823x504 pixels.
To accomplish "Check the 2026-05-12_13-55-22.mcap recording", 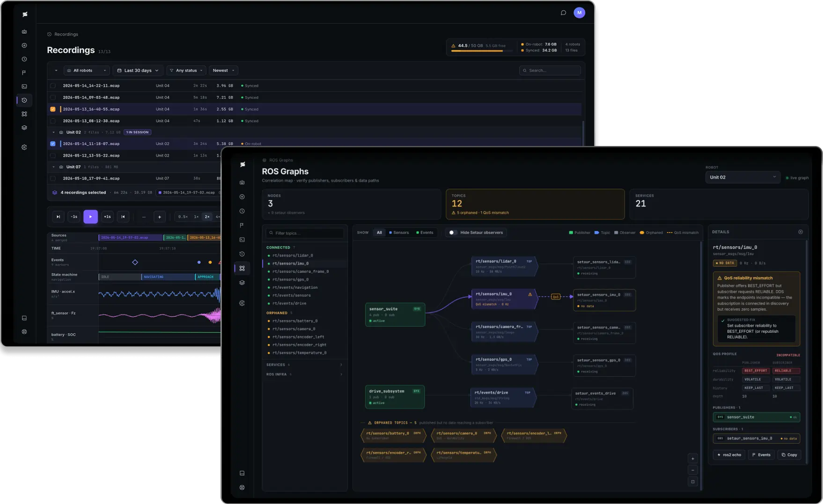I will 53,155.
